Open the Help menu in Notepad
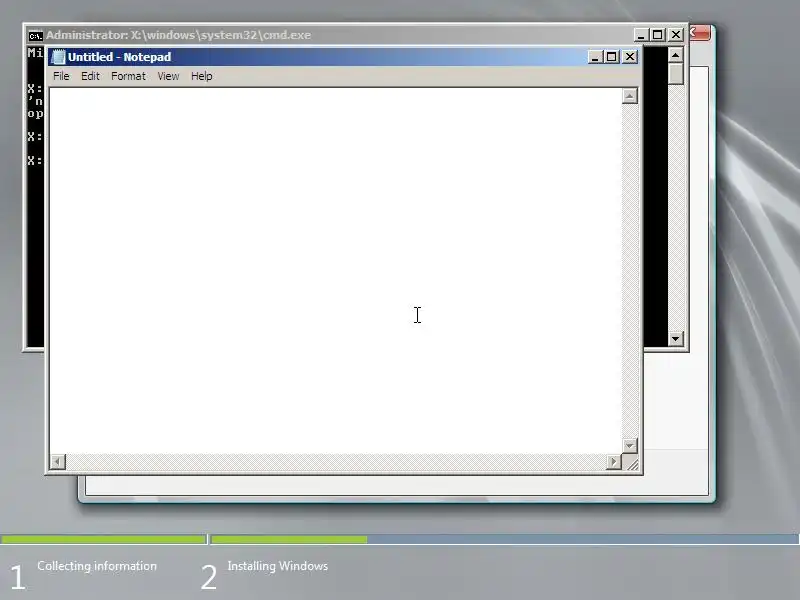Image resolution: width=800 pixels, height=600 pixels. pyautogui.click(x=202, y=76)
